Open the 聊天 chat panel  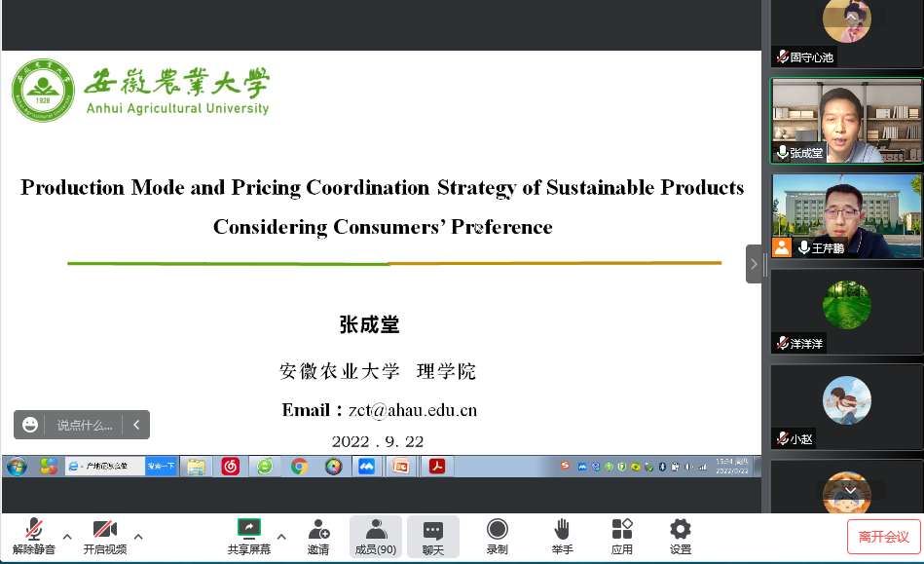[x=433, y=536]
